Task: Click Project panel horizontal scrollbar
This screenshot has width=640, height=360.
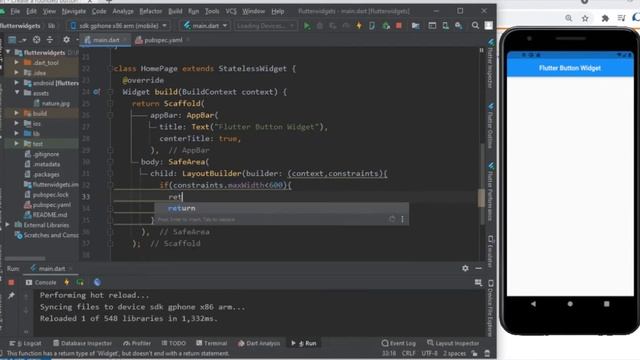Action: tap(25, 258)
